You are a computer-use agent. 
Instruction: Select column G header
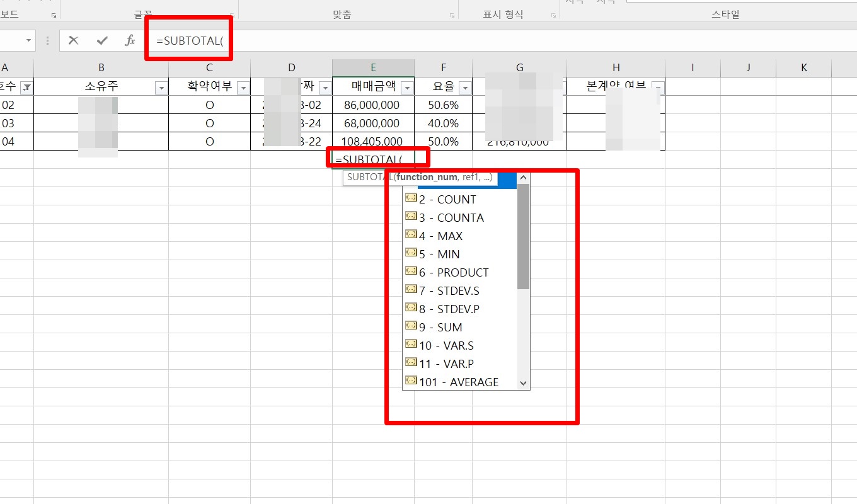click(519, 68)
